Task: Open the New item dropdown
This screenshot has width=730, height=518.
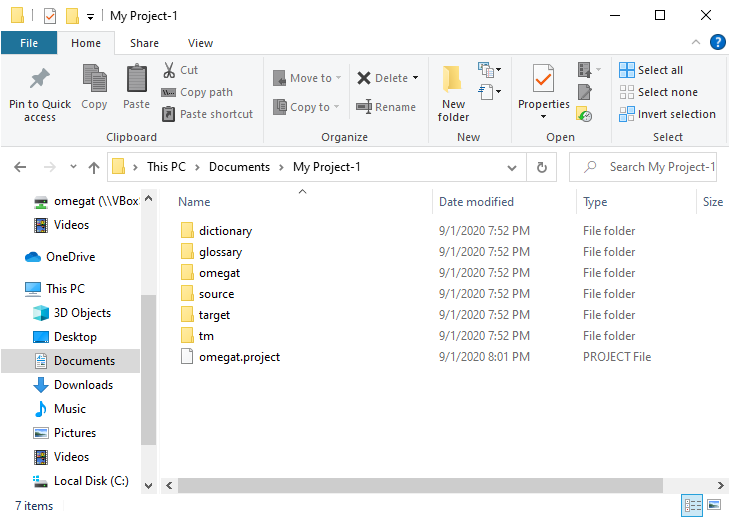Action: coord(489,70)
